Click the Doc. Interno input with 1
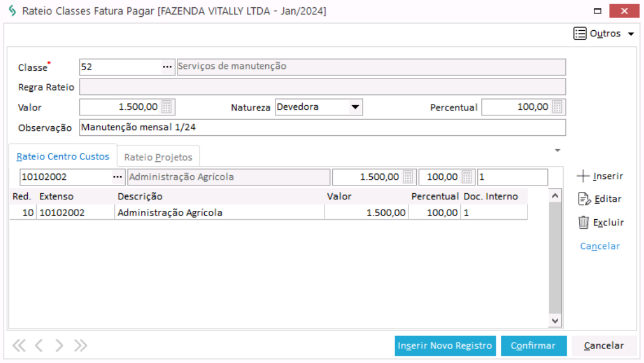This screenshot has width=644, height=363. click(512, 177)
